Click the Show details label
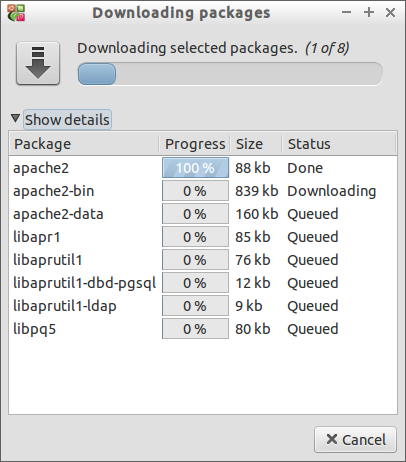The image size is (406, 462). point(67,120)
